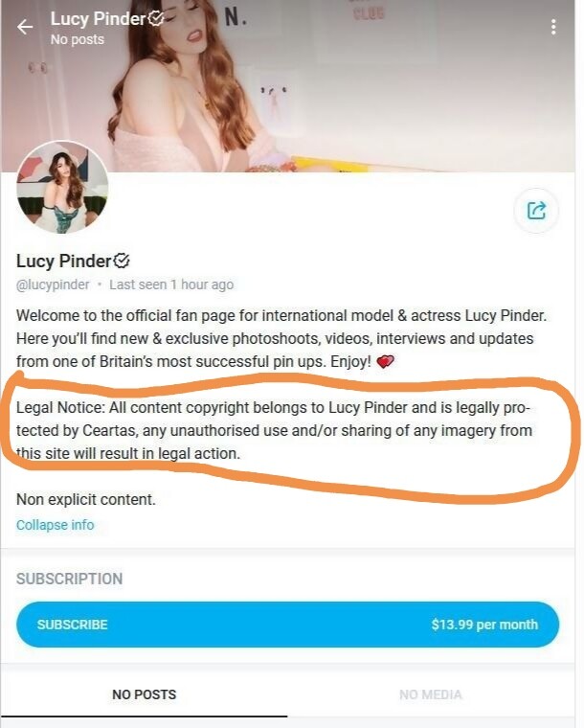Click the verified badge beside the profile name
584x728 pixels.
pyautogui.click(x=122, y=261)
